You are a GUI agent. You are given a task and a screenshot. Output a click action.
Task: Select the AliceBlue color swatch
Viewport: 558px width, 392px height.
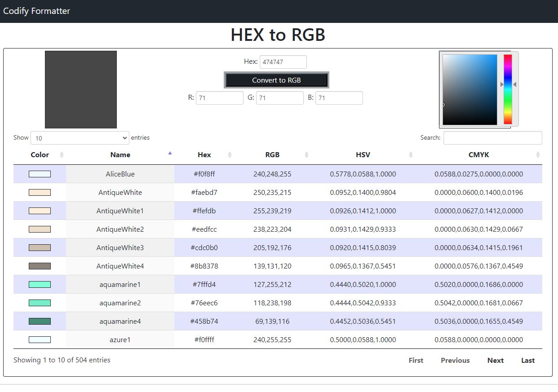(40, 174)
